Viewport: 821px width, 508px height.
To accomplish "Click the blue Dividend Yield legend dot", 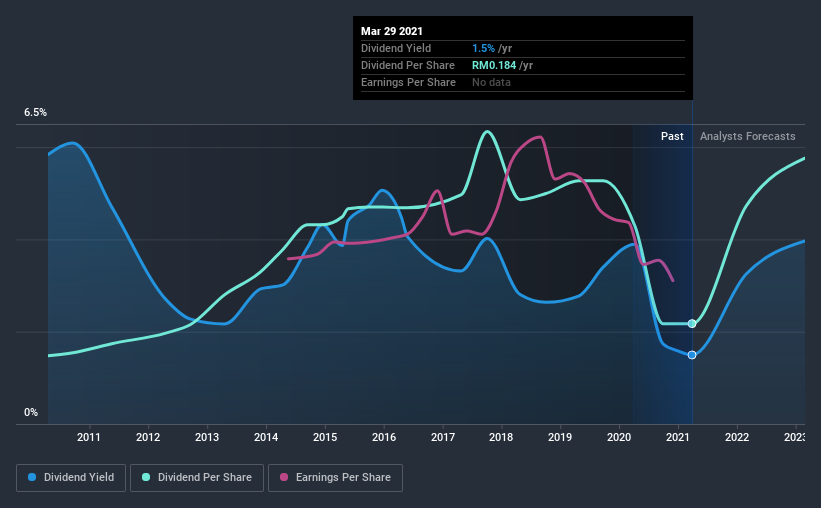I will [x=32, y=477].
